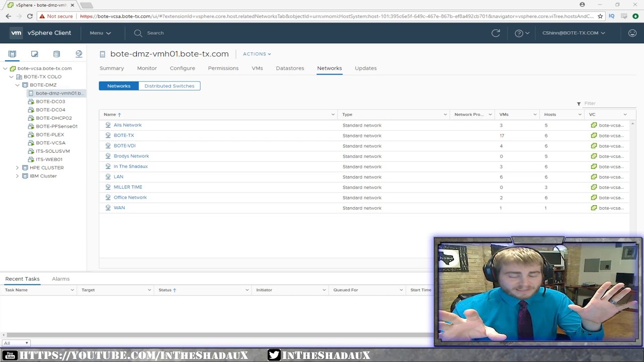Image resolution: width=644 pixels, height=362 pixels.
Task: Refresh the vSphere Client data
Action: pos(496,33)
